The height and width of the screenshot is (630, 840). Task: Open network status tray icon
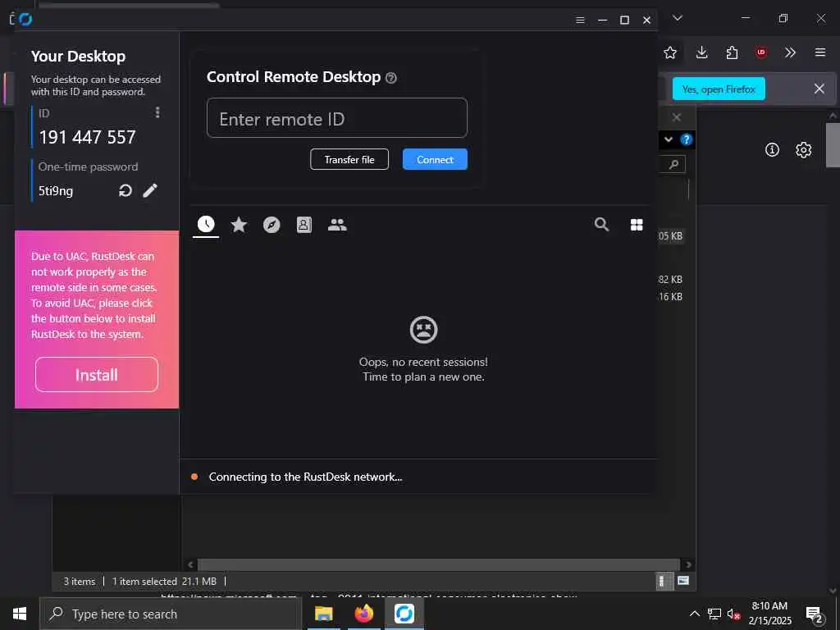(x=714, y=614)
